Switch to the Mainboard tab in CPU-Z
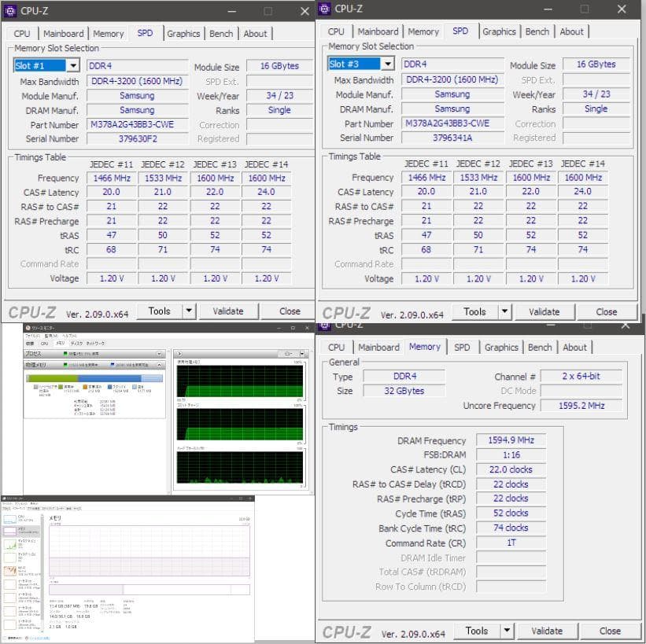The height and width of the screenshot is (644, 646). pos(64,34)
